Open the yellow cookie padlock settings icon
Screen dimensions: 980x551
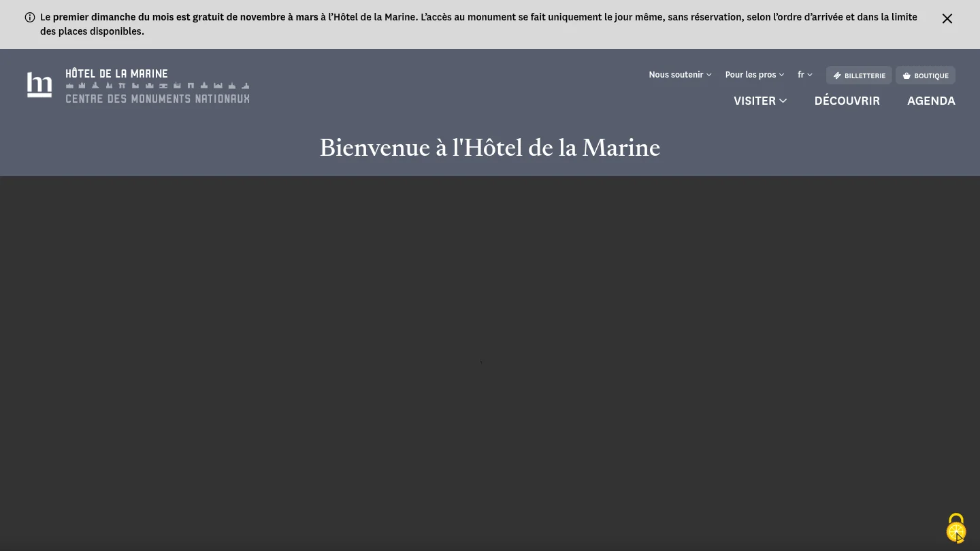click(x=956, y=528)
